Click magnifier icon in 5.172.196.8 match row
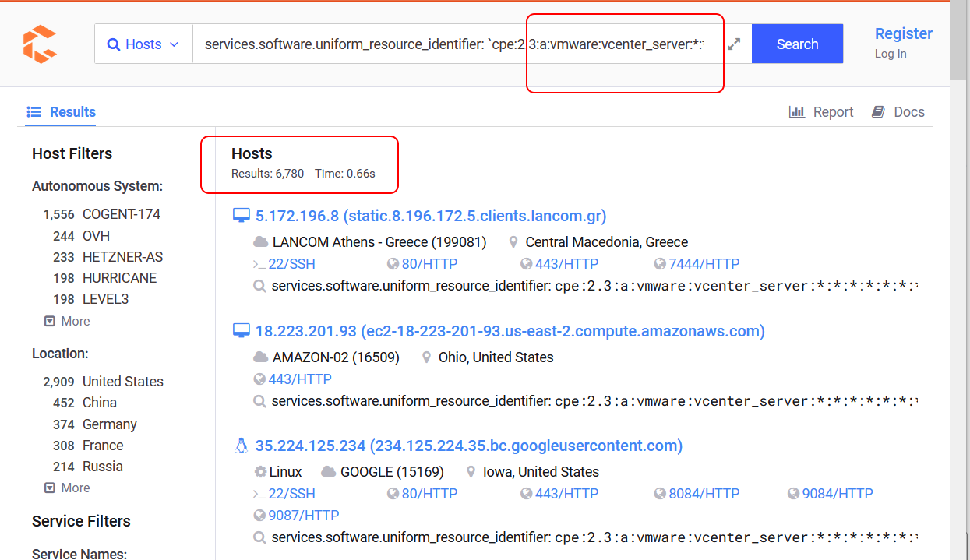The image size is (970, 560). pos(260,286)
